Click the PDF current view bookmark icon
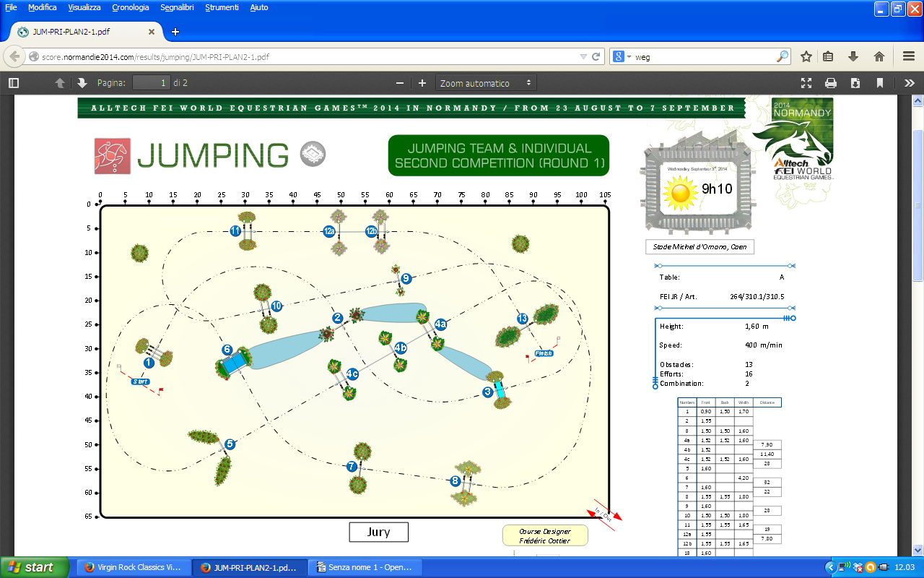The image size is (924, 578). [880, 83]
